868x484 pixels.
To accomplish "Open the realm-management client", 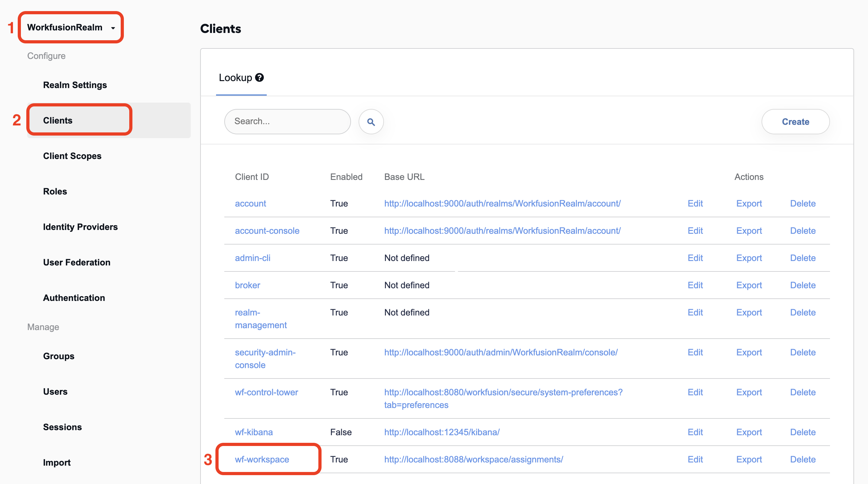I will tap(260, 319).
